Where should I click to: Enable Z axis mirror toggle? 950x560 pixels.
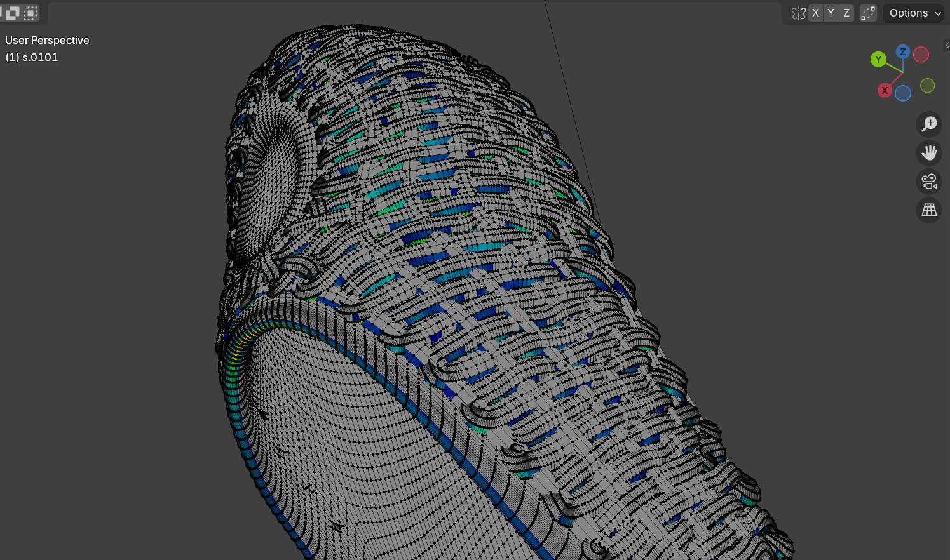tap(846, 13)
